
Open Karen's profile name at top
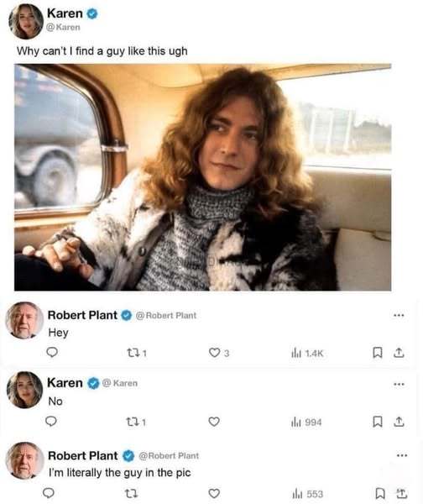[x=65, y=13]
